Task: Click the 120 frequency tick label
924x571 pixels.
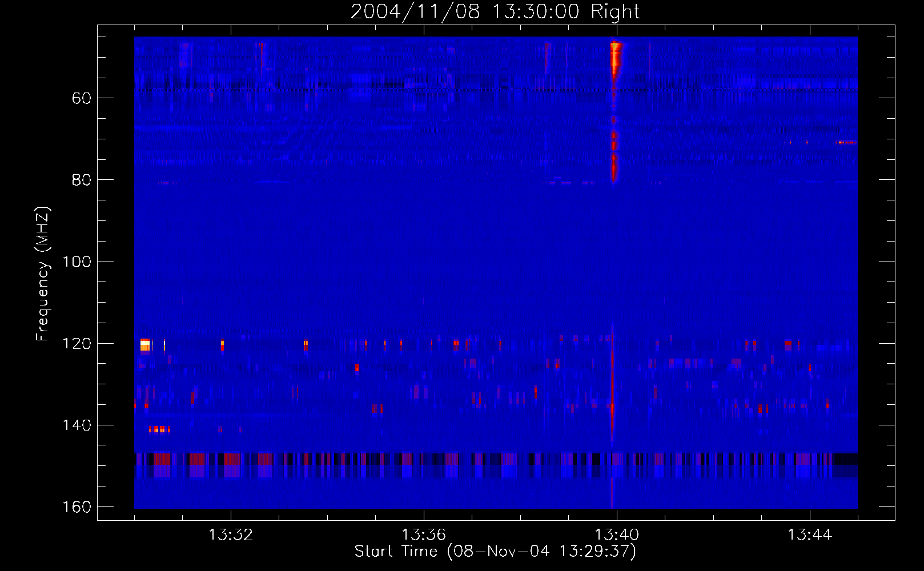Action: pos(77,343)
